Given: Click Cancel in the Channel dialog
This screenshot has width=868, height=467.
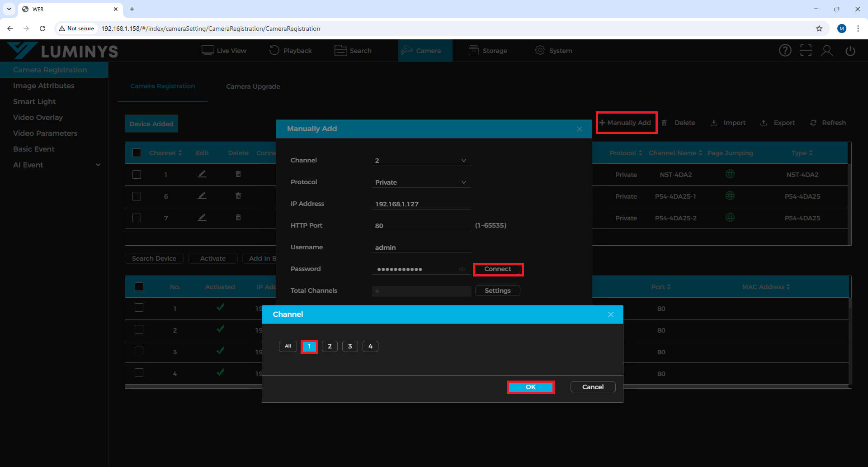Looking at the screenshot, I should coord(593,387).
